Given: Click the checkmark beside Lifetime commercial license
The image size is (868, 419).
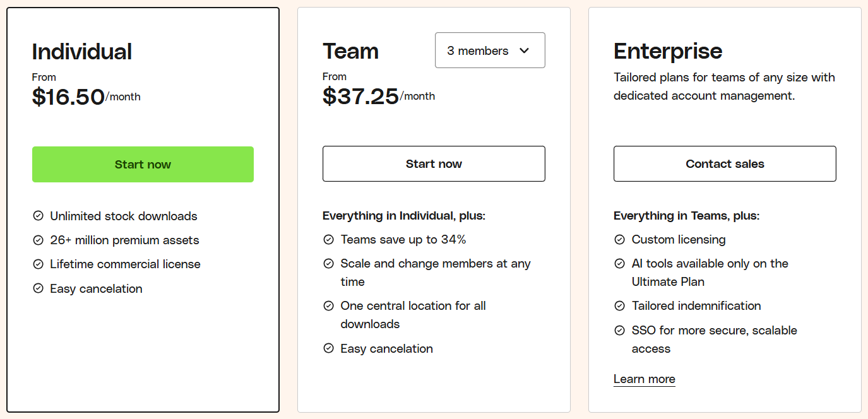Looking at the screenshot, I should tap(37, 264).
